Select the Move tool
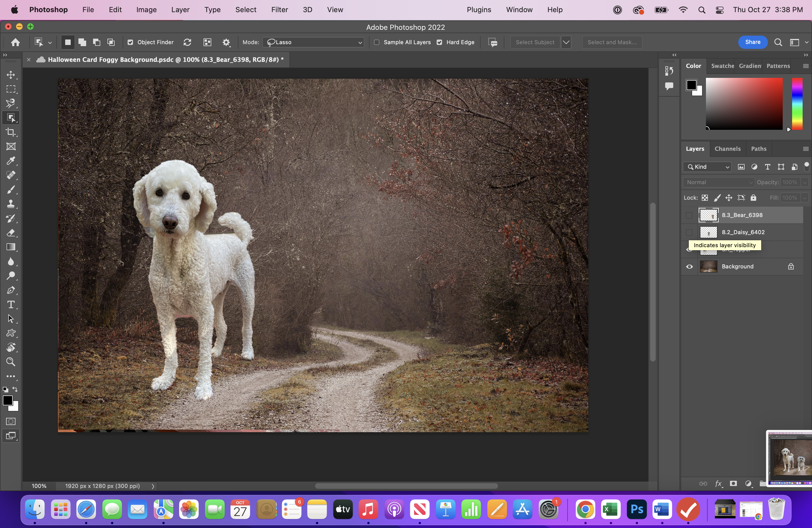The height and width of the screenshot is (528, 812). click(11, 75)
